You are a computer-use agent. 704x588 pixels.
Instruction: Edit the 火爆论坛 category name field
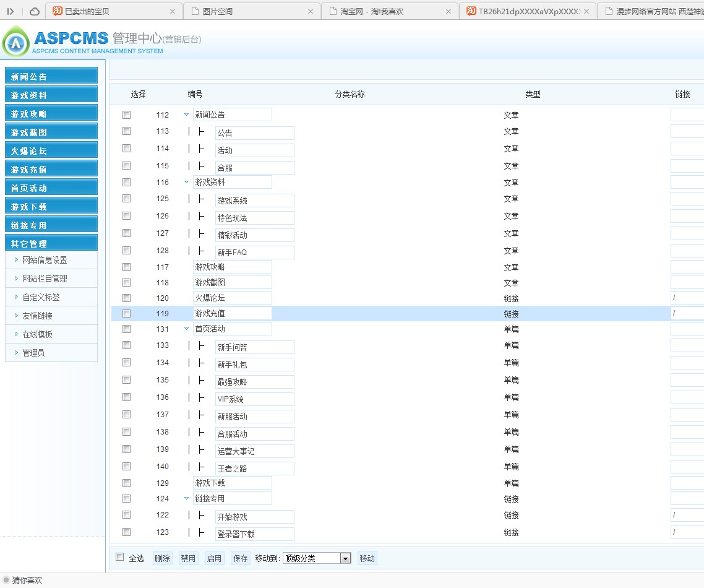[x=232, y=298]
